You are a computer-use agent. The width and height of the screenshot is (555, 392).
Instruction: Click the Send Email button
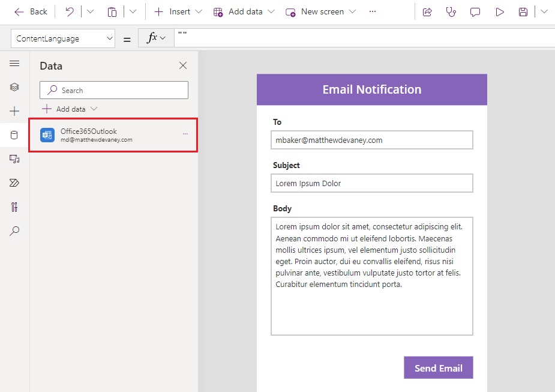(438, 367)
